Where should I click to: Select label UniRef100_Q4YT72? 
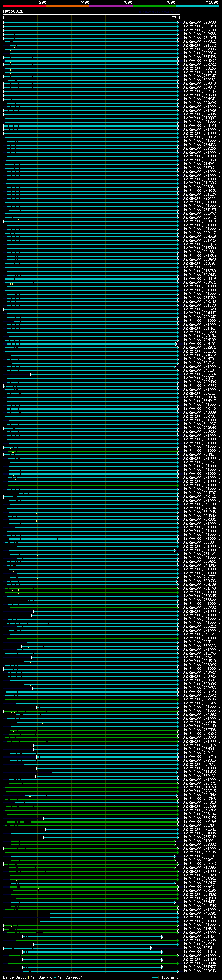(199, 577)
